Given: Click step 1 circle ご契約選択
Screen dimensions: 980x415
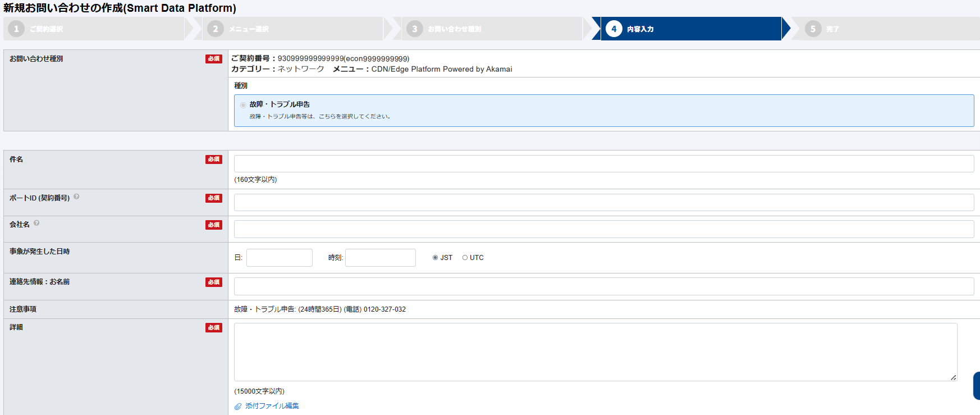Looking at the screenshot, I should [x=16, y=29].
